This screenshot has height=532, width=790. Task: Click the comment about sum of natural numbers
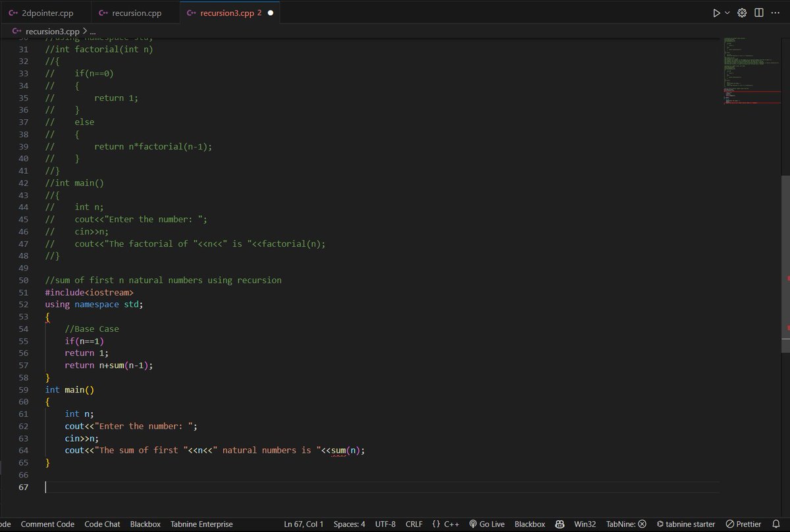tap(163, 280)
